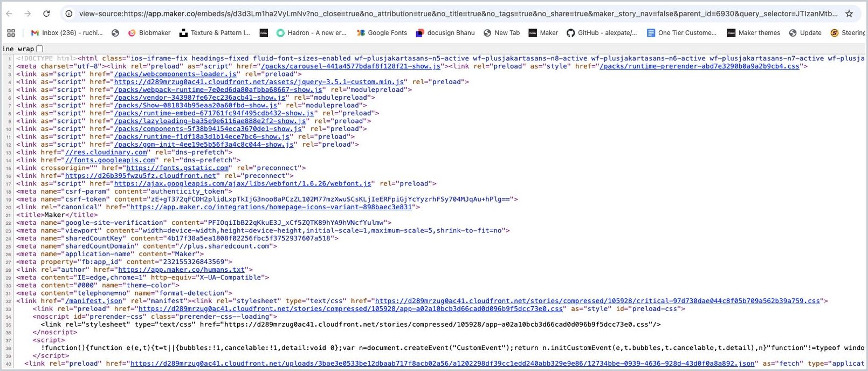Open the Show-081834b95eaa20a60fbd show.js link

[196, 105]
